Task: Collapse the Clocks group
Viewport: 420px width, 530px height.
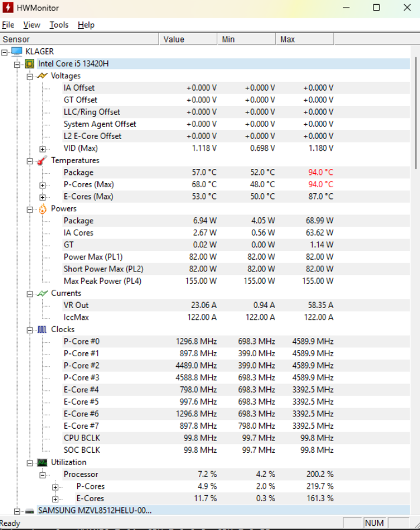Action: pyautogui.click(x=30, y=330)
